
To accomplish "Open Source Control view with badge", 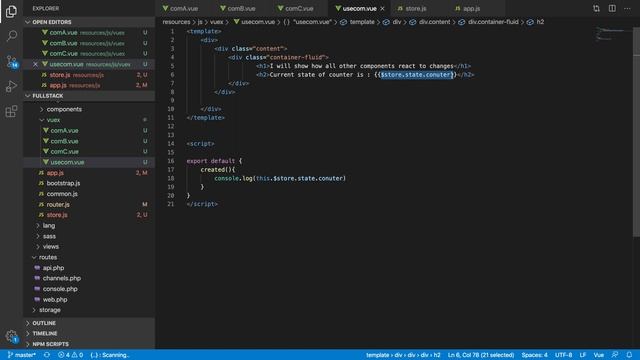I will 11,62.
